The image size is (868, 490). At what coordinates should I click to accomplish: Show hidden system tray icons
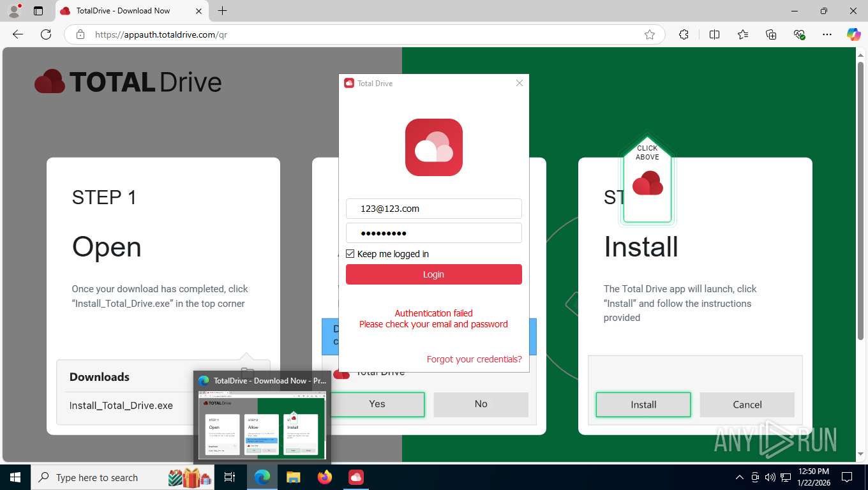point(740,477)
